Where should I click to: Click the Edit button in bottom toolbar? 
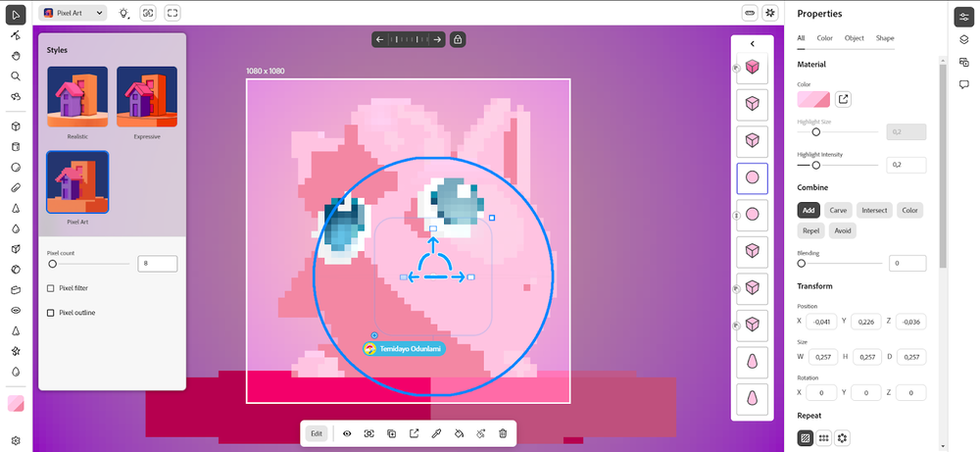pyautogui.click(x=317, y=433)
